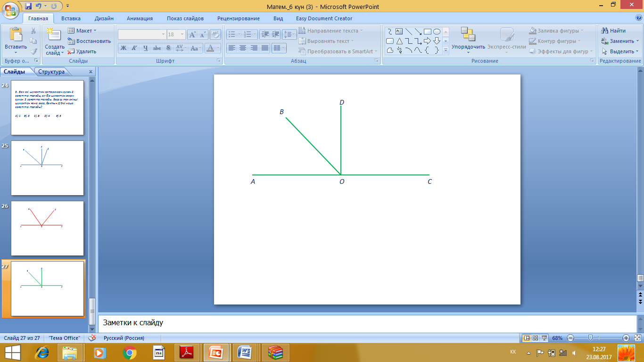The image size is (644, 362).
Task: Select slide 25 thumbnail in the panel
Action: (47, 168)
